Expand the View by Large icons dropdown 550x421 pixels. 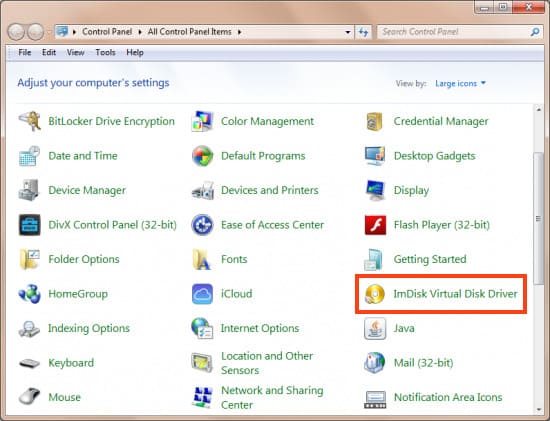460,83
